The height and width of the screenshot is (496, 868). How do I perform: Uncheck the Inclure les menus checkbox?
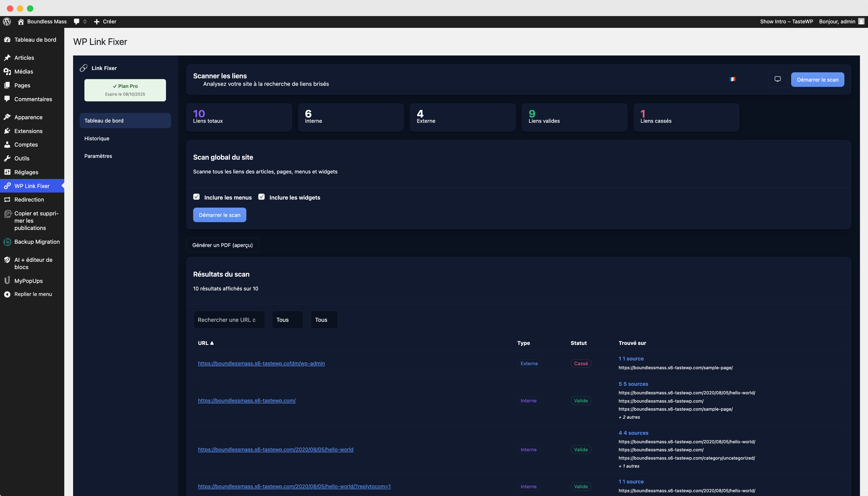196,197
